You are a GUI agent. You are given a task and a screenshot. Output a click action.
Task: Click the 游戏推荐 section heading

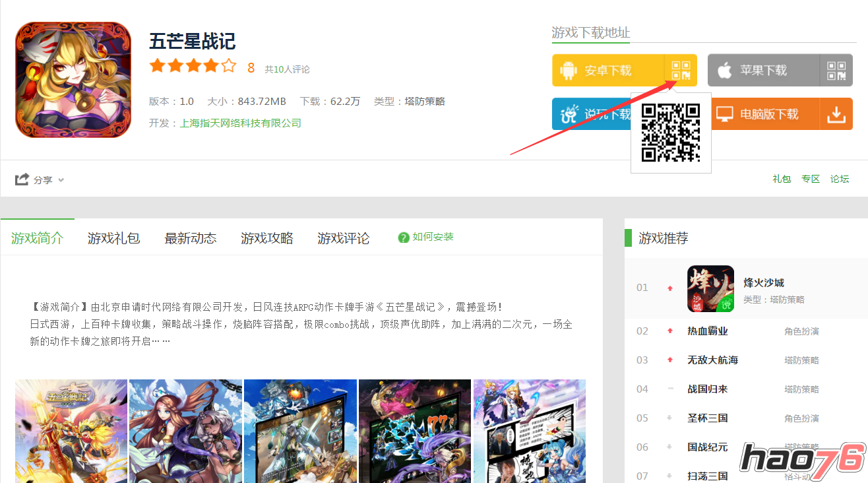pos(664,238)
